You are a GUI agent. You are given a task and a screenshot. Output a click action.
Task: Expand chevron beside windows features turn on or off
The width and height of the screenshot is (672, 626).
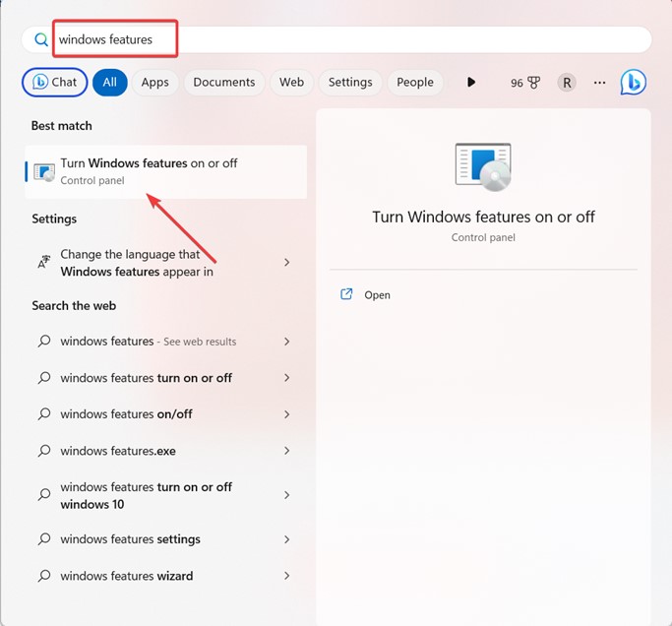287,378
